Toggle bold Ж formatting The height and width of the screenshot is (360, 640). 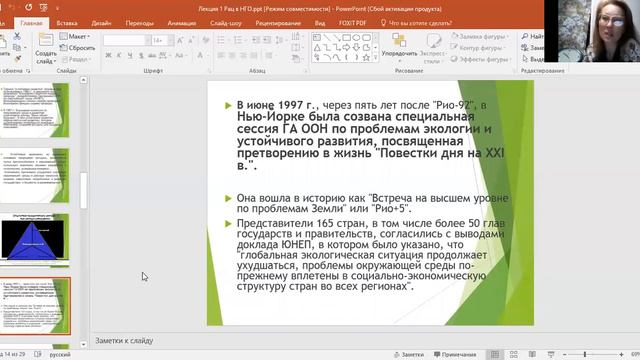coord(108,55)
